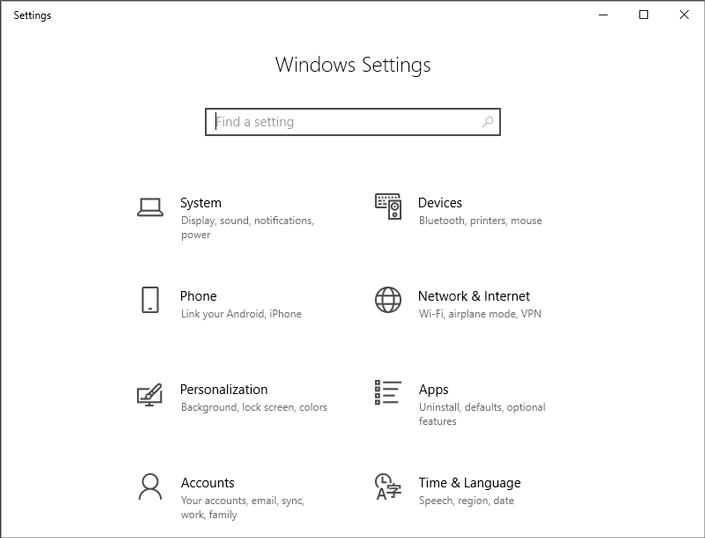
Task: Open the Apps heading
Action: (433, 390)
